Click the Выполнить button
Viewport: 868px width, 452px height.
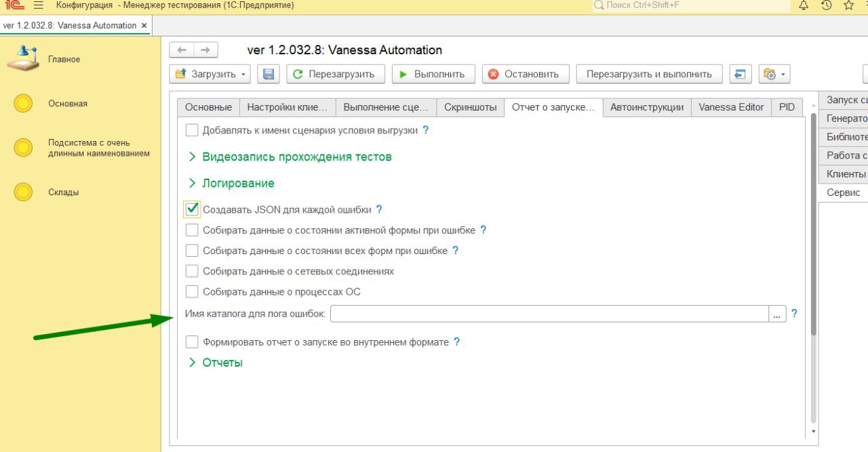tap(433, 74)
